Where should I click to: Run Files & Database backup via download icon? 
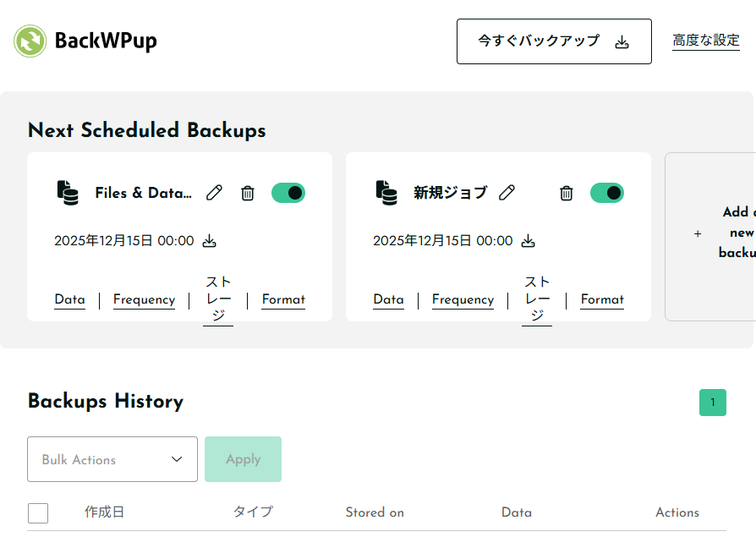210,241
